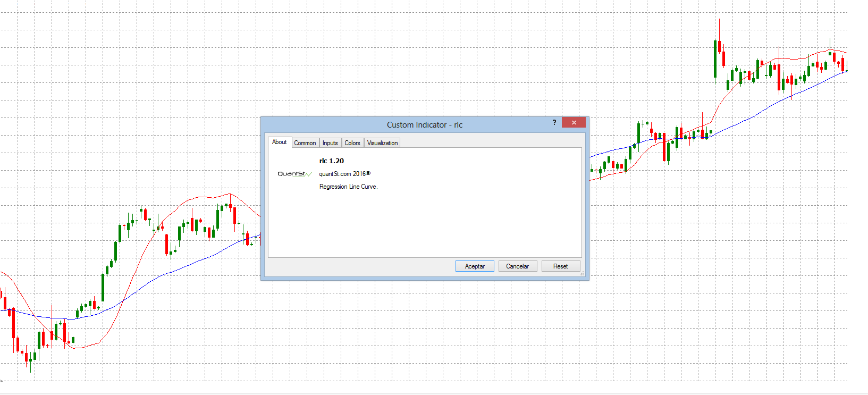This screenshot has width=868, height=395.
Task: Click the Regression Line Curve description
Action: 348,187
